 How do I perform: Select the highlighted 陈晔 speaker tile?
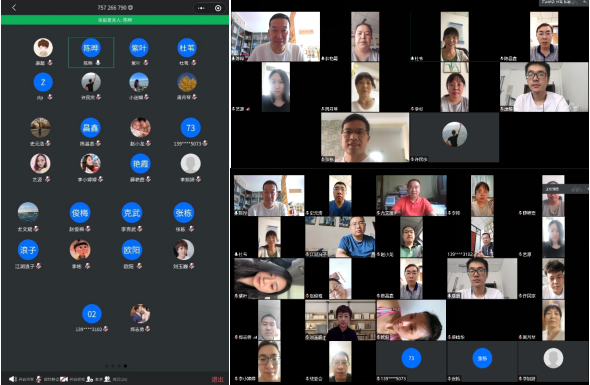tap(91, 52)
